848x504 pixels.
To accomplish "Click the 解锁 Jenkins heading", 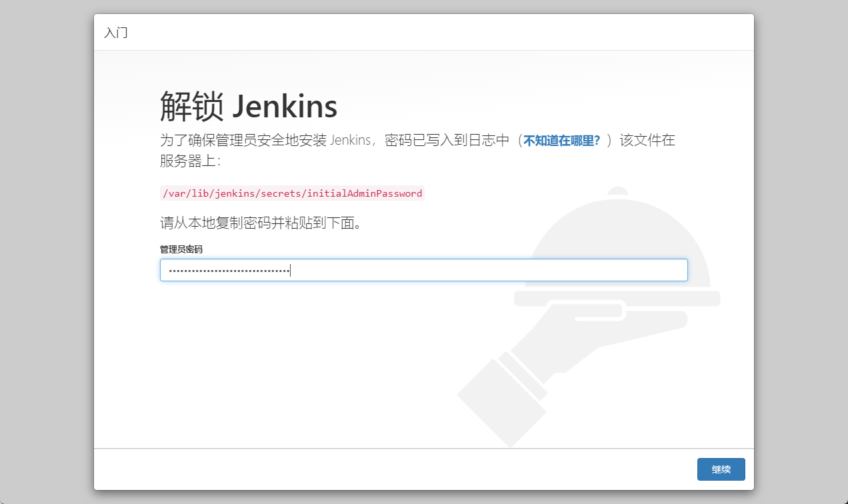I will (249, 105).
